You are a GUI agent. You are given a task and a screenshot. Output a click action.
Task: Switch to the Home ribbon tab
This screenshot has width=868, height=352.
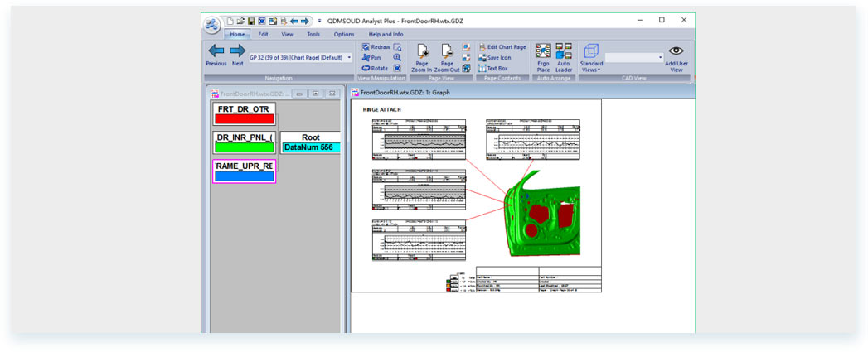point(237,34)
